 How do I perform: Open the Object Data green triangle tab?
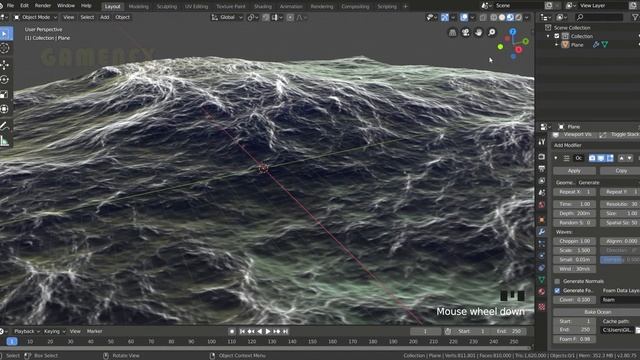click(x=542, y=280)
